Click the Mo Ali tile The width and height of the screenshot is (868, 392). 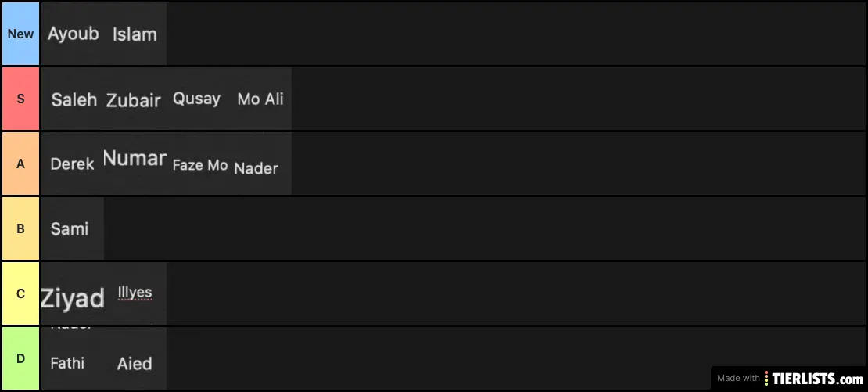click(260, 99)
